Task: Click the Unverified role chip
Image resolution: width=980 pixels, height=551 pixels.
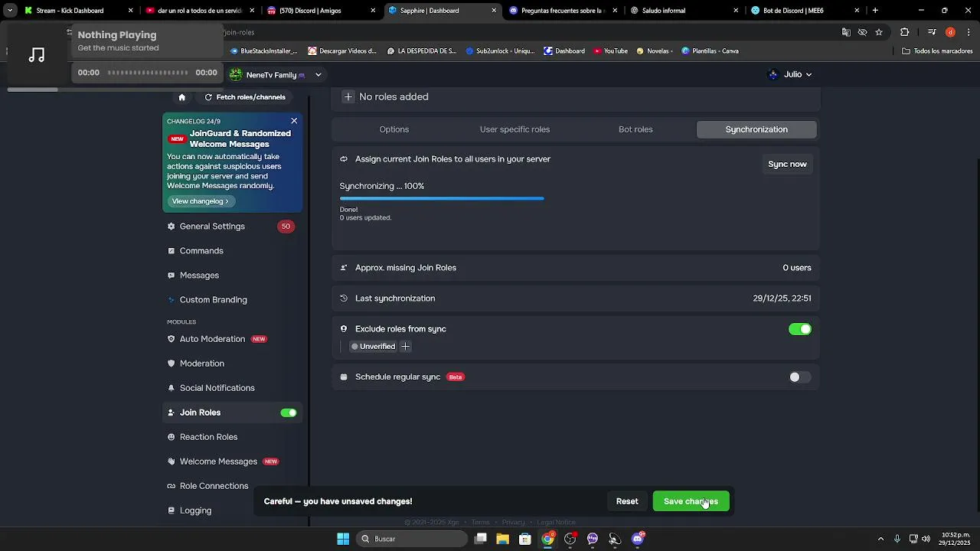Action: 373,347
